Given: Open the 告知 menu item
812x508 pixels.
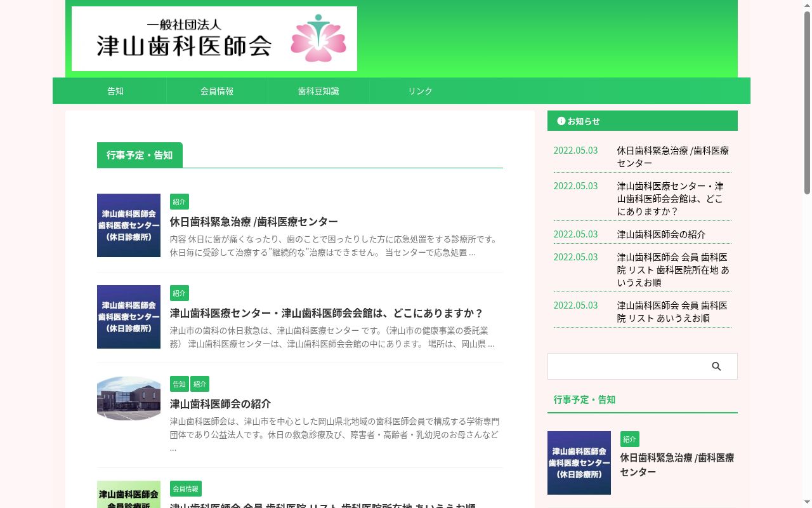Looking at the screenshot, I should (x=115, y=91).
